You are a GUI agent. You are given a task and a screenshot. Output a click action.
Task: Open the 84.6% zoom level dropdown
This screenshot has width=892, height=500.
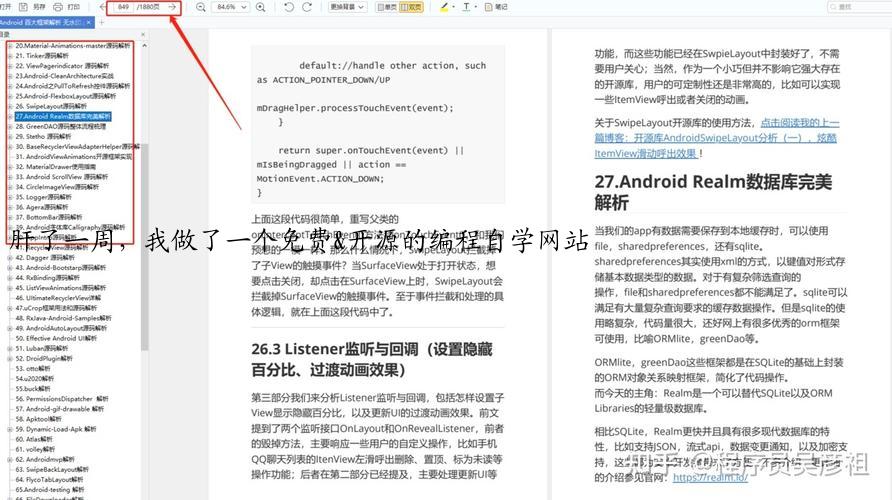tap(231, 7)
